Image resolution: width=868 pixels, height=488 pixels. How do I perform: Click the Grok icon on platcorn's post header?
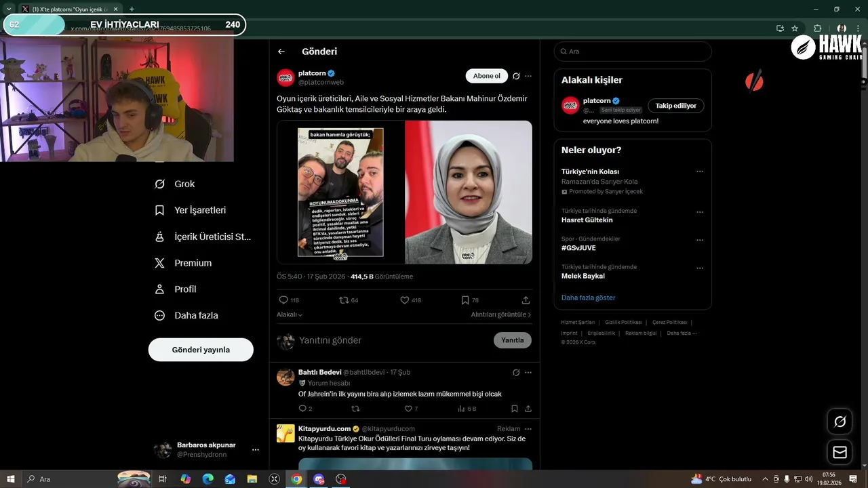[516, 76]
